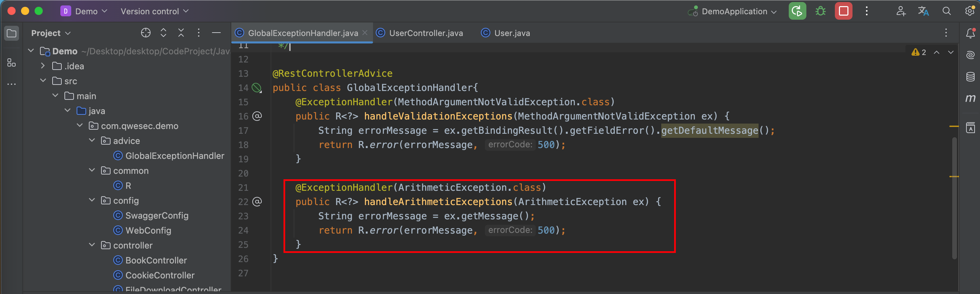The width and height of the screenshot is (980, 294).
Task: Collapse the common package
Action: (92, 170)
